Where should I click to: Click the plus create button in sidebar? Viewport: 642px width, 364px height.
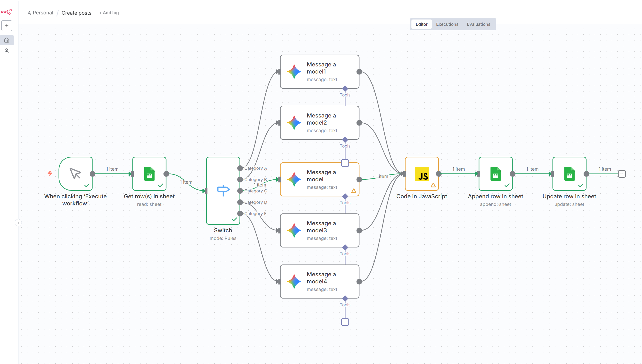point(7,26)
